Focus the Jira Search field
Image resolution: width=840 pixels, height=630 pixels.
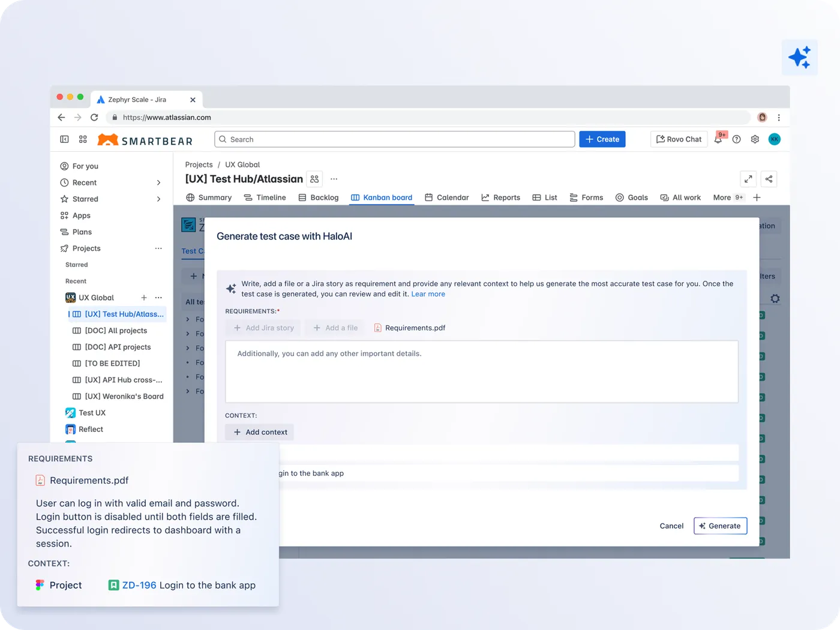(395, 139)
